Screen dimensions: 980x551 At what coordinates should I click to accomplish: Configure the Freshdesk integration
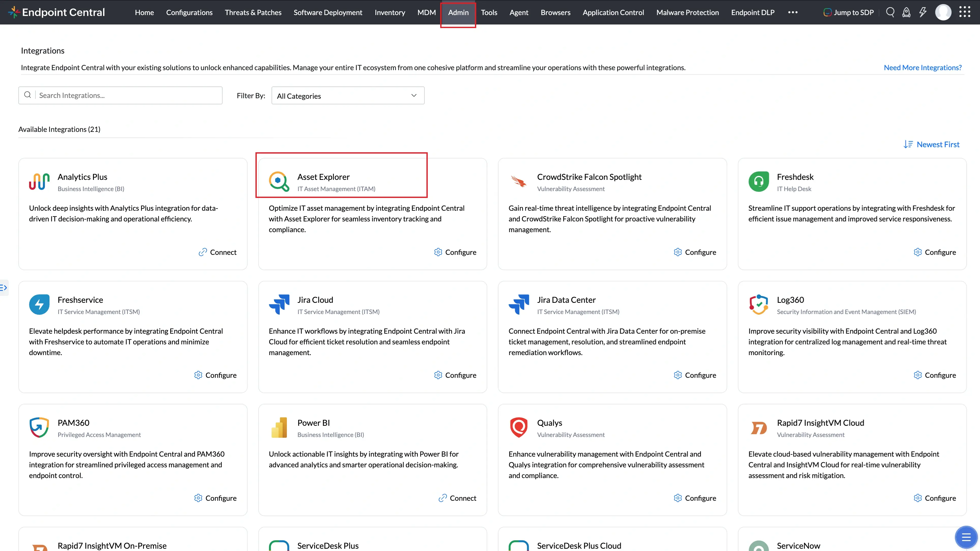pos(935,252)
